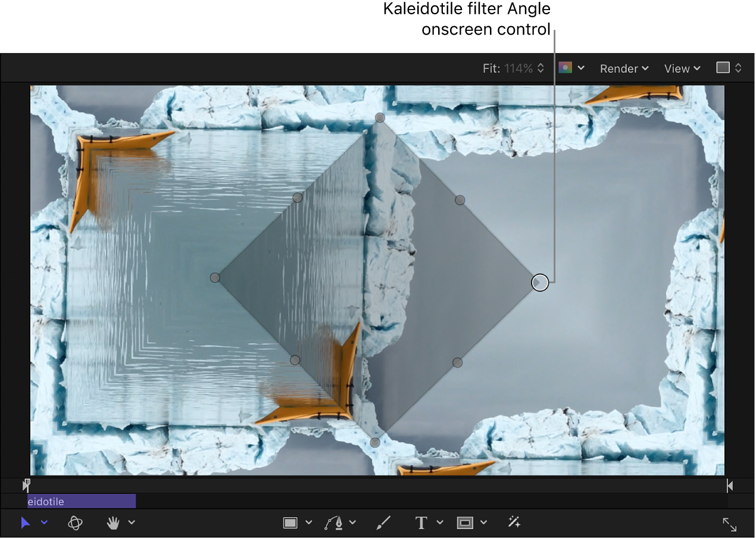The image size is (756, 538).
Task: Open the color channels view dropdown
Action: (x=571, y=68)
